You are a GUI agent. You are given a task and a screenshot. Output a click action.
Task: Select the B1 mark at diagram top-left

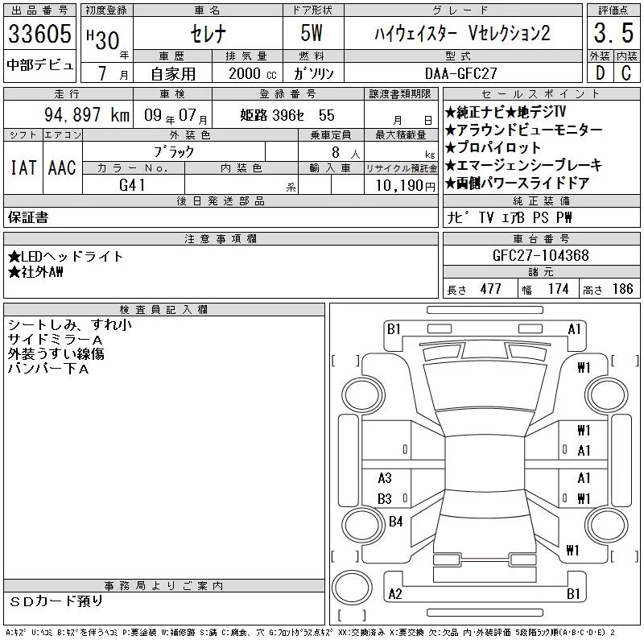(x=394, y=329)
